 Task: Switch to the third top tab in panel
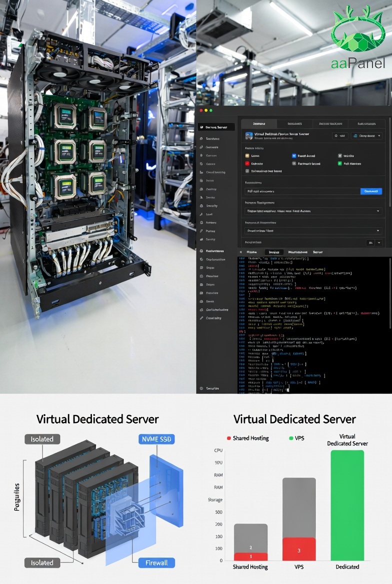[x=330, y=123]
